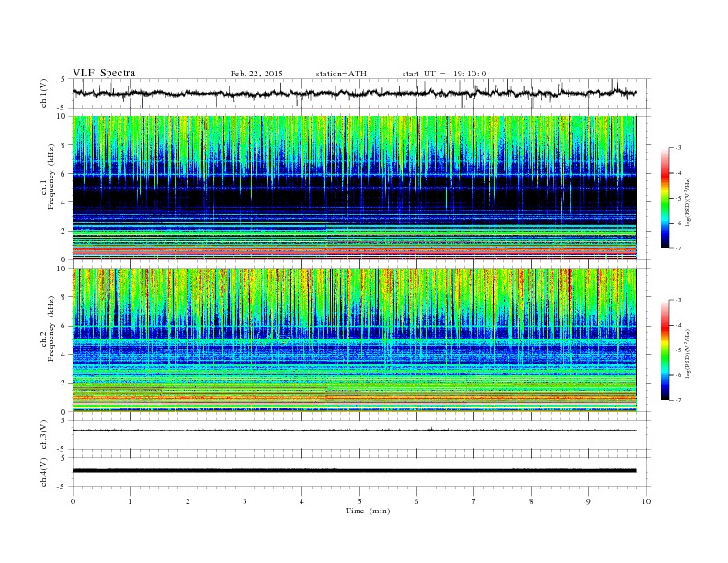The height and width of the screenshot is (563, 728).
Task: Click the ch.1 spectrogram color bar
Action: tap(665, 198)
